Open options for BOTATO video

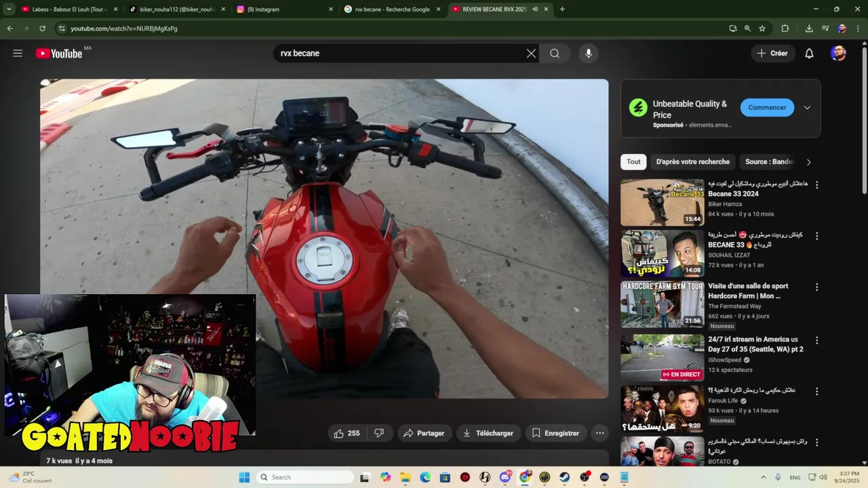point(816,442)
